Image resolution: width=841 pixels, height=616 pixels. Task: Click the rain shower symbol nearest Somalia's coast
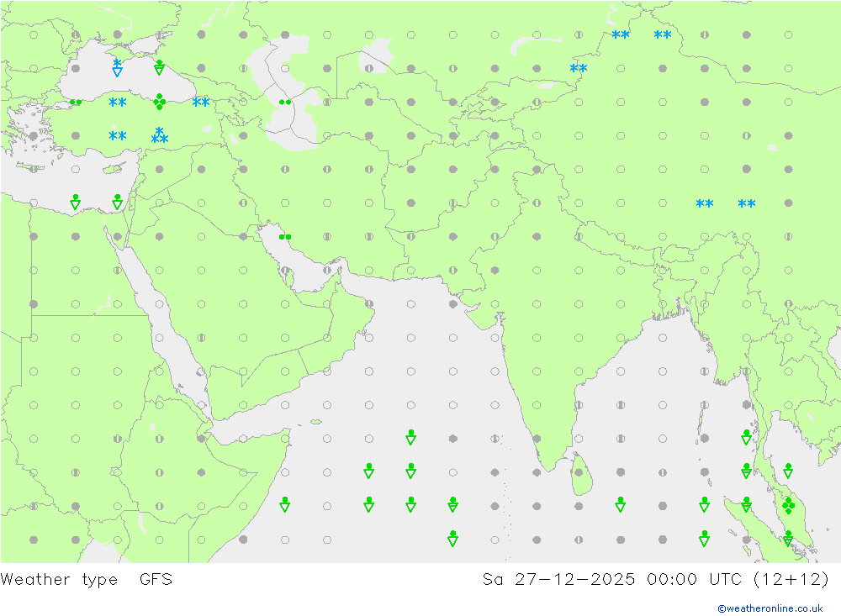(x=285, y=505)
